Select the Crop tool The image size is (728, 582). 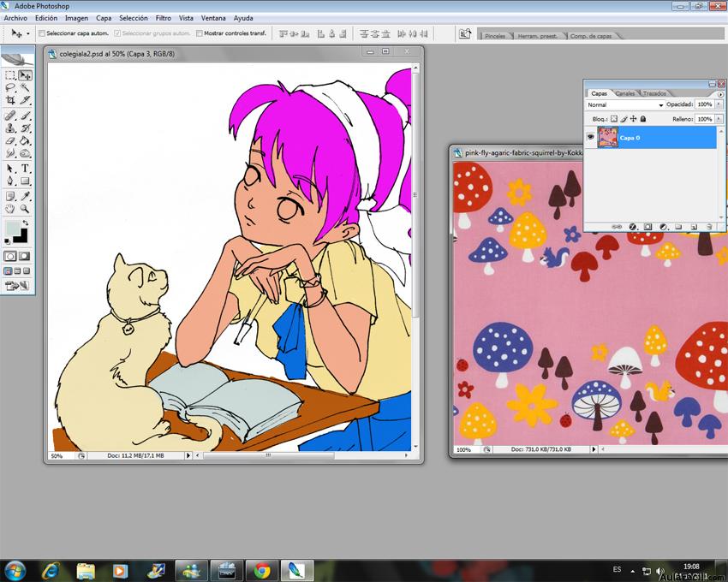tap(10, 100)
